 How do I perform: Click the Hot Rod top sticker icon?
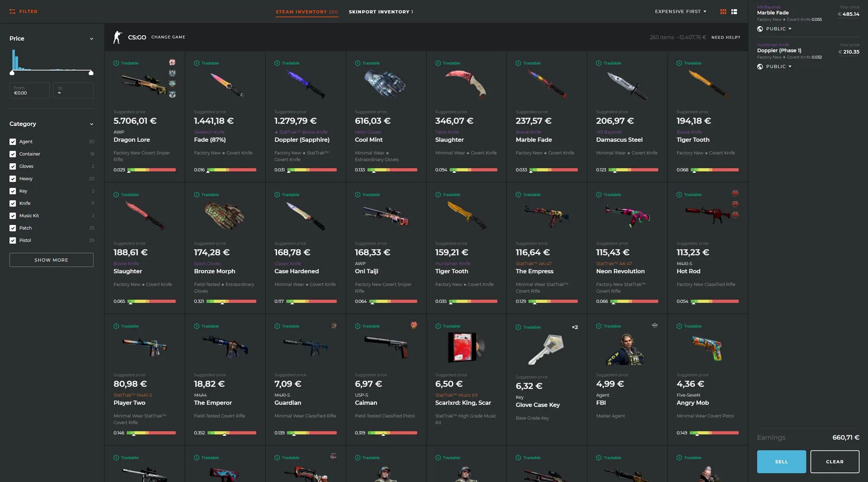point(735,193)
